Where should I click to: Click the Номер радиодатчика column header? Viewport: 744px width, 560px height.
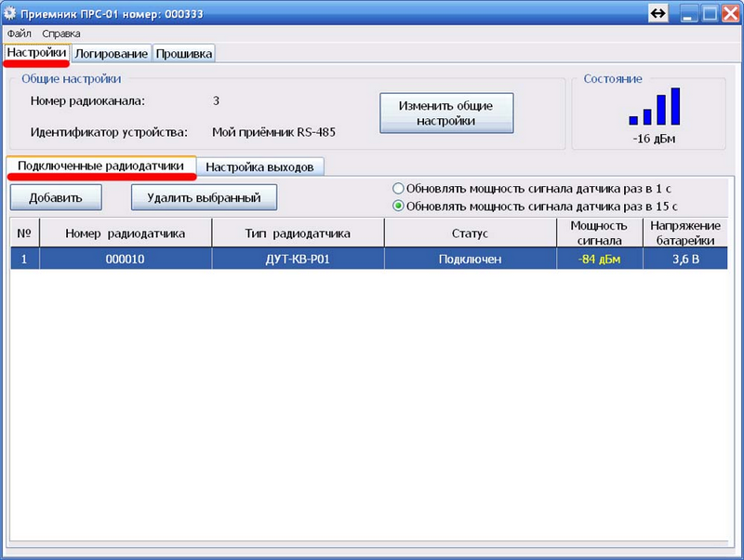(126, 233)
